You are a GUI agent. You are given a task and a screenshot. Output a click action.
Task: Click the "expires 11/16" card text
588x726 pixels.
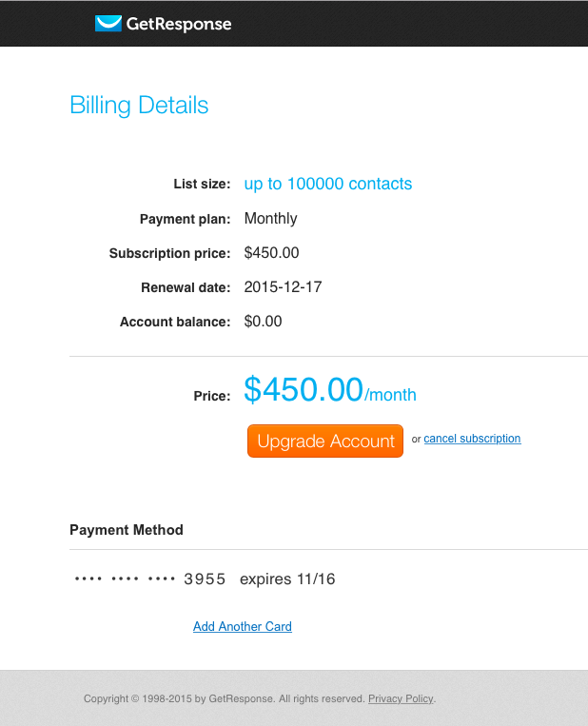coord(287,579)
